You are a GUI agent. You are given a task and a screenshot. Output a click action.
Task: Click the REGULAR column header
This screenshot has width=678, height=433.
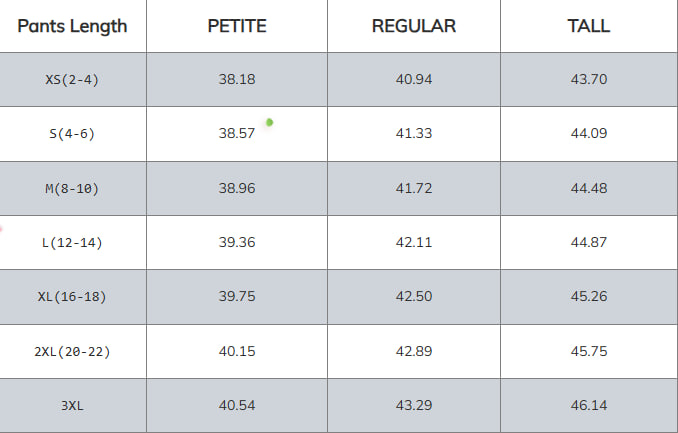click(414, 26)
